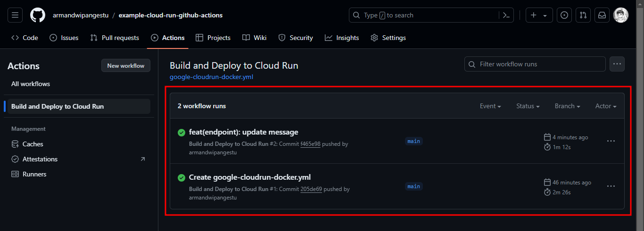The width and height of the screenshot is (644, 231).
Task: Click the user profile avatar
Action: click(620, 15)
